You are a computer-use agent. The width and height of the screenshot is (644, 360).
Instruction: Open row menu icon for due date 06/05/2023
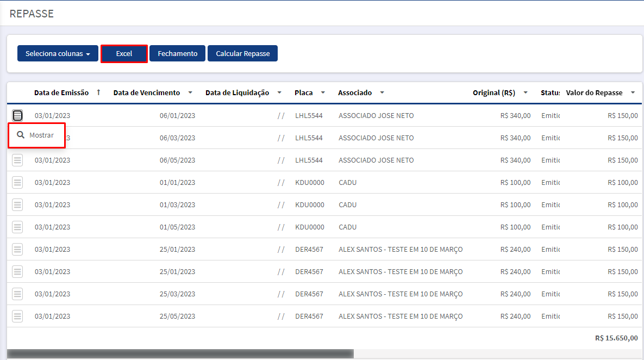click(17, 160)
